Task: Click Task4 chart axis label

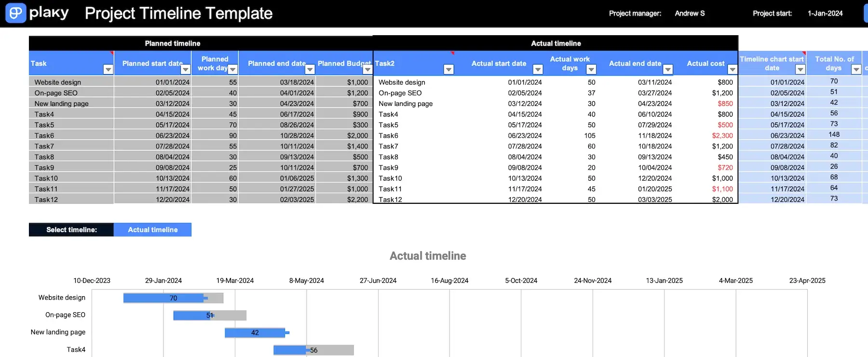Action: [76, 349]
